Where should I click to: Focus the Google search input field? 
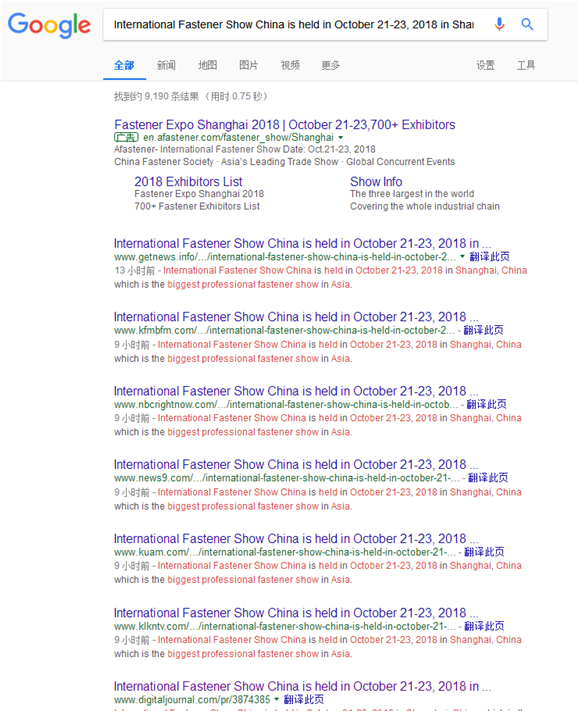[x=293, y=25]
